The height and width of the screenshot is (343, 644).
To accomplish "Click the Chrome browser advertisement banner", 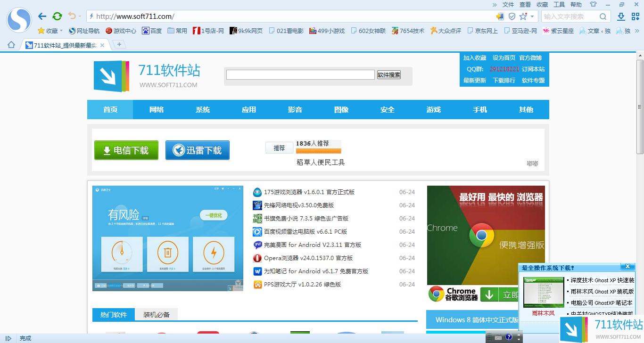I will [x=486, y=245].
